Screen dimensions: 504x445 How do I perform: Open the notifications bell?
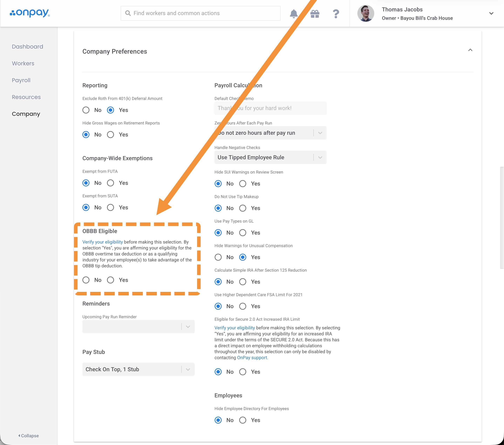tap(293, 13)
